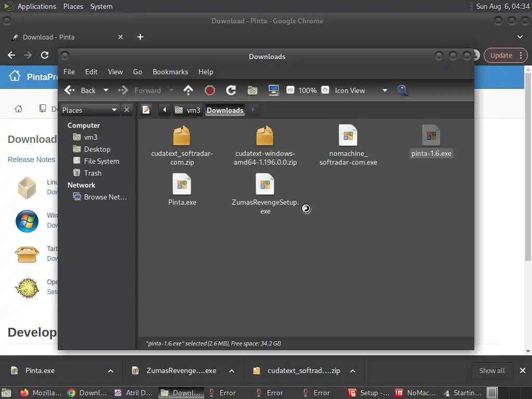This screenshot has height=399, width=532.
Task: Open the System menu in the top panel
Action: 101,6
